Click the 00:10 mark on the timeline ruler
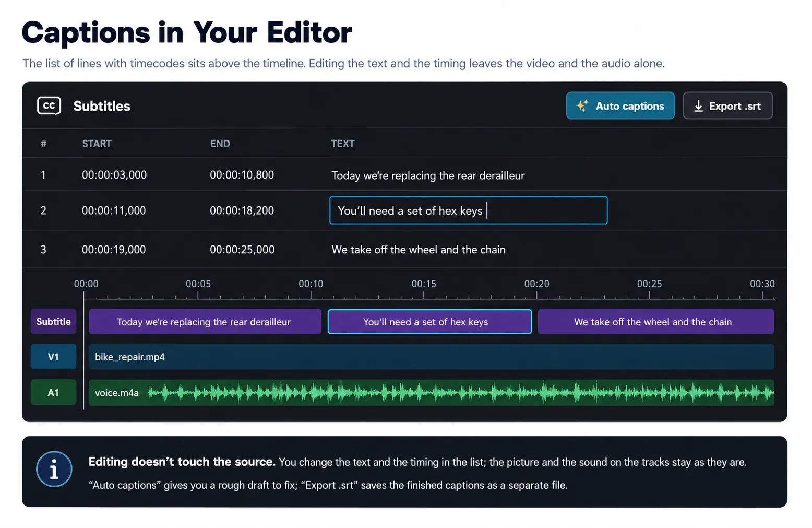Viewport: 812px width, 528px height. coord(311,284)
